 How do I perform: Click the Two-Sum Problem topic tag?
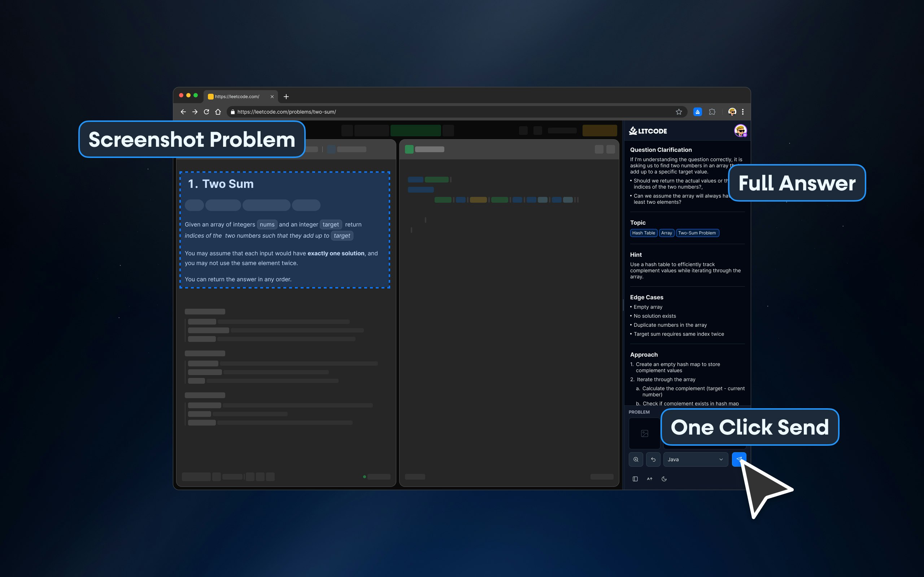[697, 233]
